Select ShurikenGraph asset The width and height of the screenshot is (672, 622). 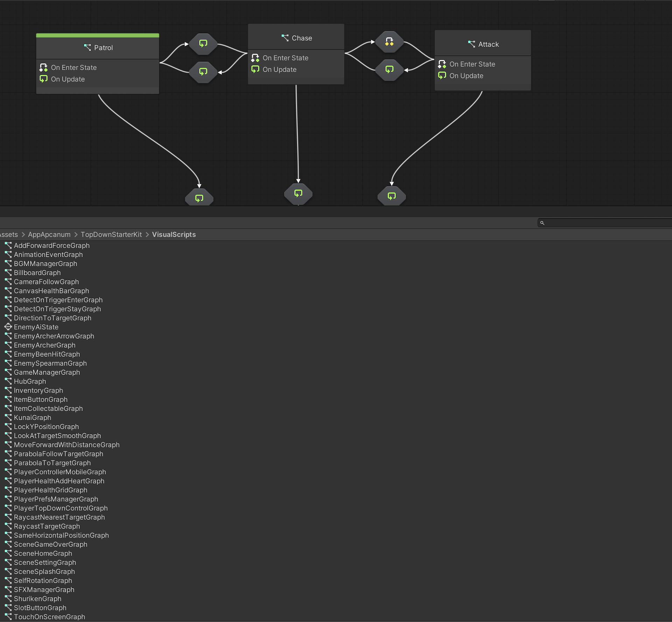37,599
